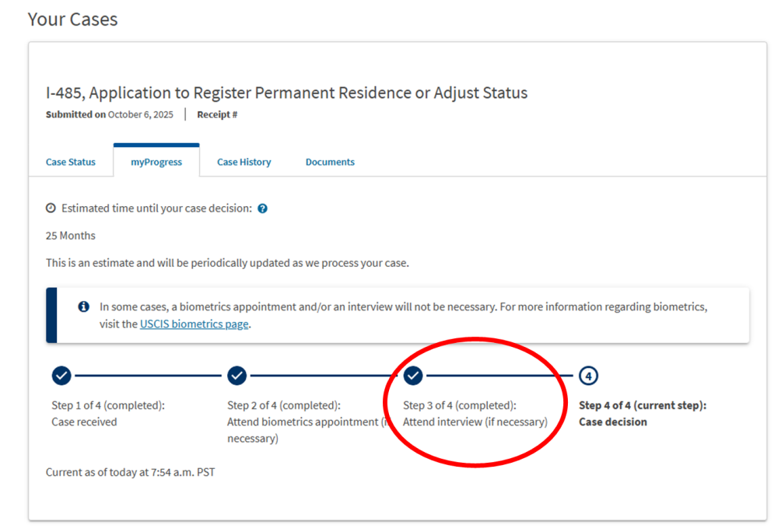Click the Step 4 numbered circle

(x=589, y=376)
